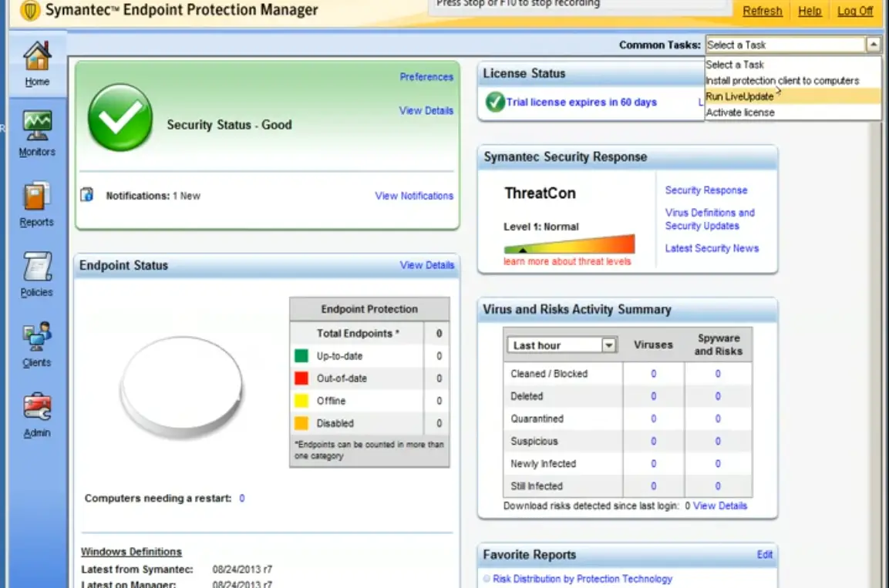This screenshot has width=889, height=588.
Task: Click the Total Endpoints row label
Action: point(358,333)
